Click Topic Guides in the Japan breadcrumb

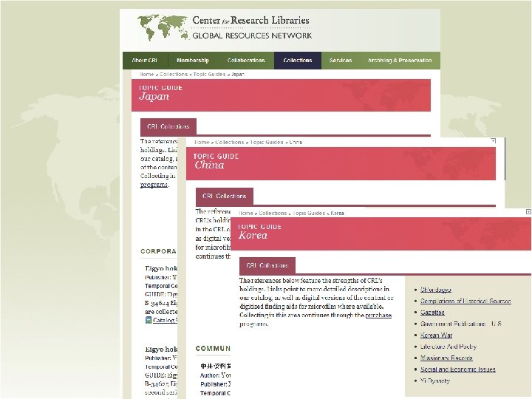tap(209, 74)
